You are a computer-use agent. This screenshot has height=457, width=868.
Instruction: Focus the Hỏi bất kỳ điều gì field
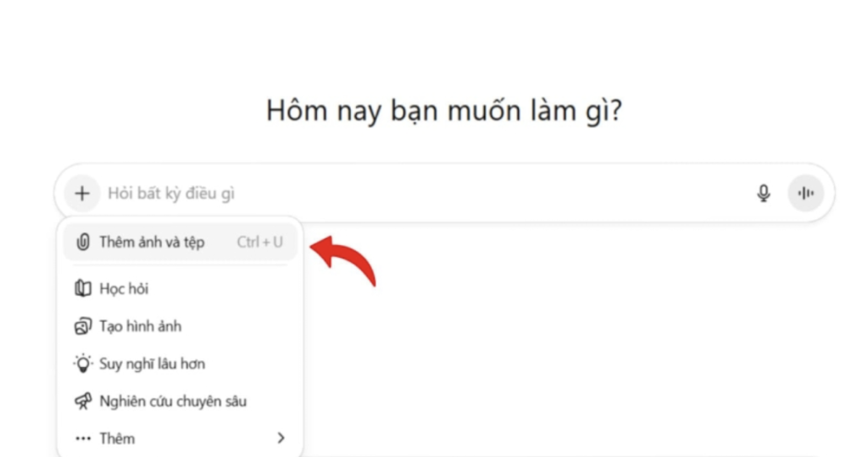tap(426, 193)
